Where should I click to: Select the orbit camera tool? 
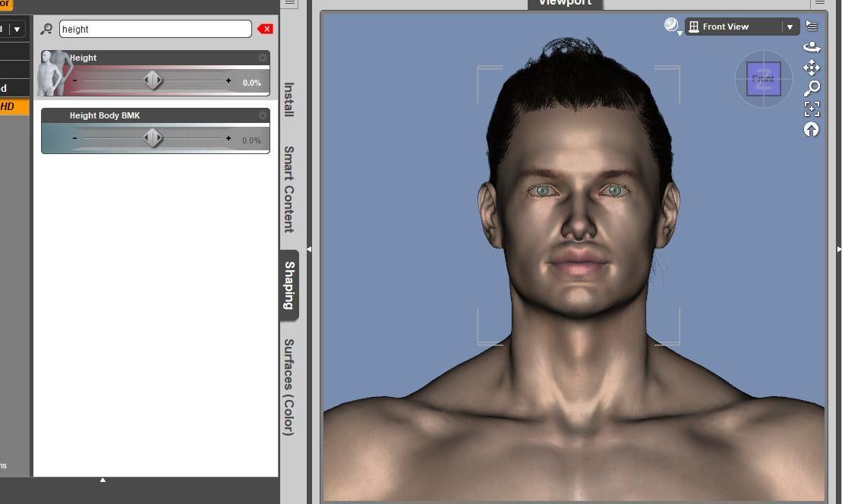[x=812, y=47]
